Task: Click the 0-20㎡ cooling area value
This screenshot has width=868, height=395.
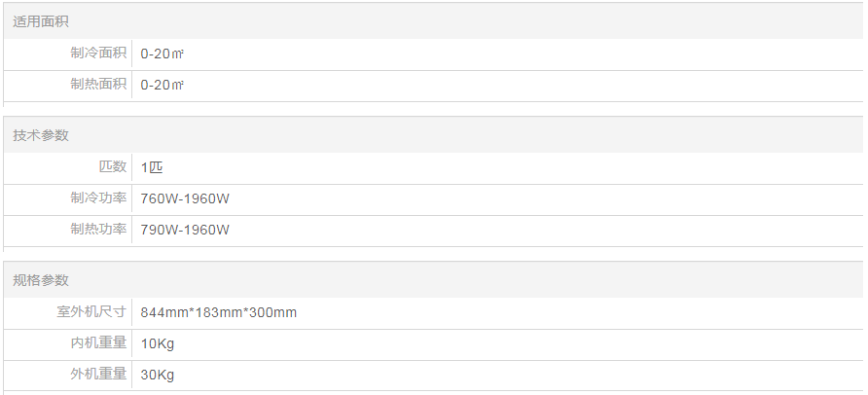Action: point(163,54)
